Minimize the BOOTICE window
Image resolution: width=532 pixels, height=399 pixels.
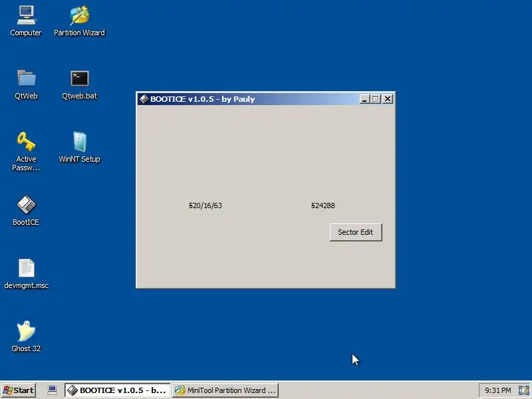pyautogui.click(x=364, y=98)
